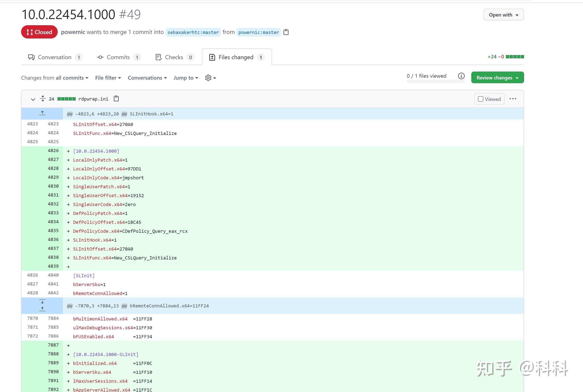Image resolution: width=583 pixels, height=392 pixels.
Task: Open the Jump to dropdown
Action: pyautogui.click(x=186, y=78)
